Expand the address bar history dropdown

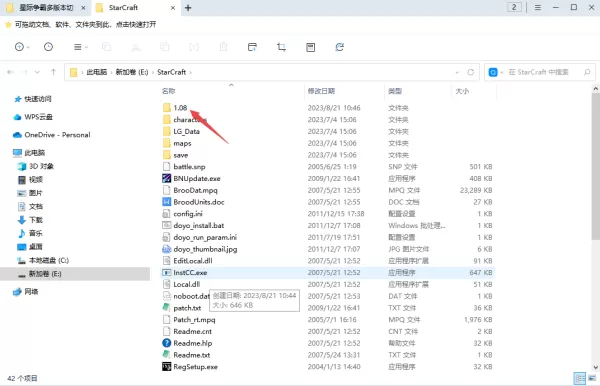pyautogui.click(x=457, y=72)
